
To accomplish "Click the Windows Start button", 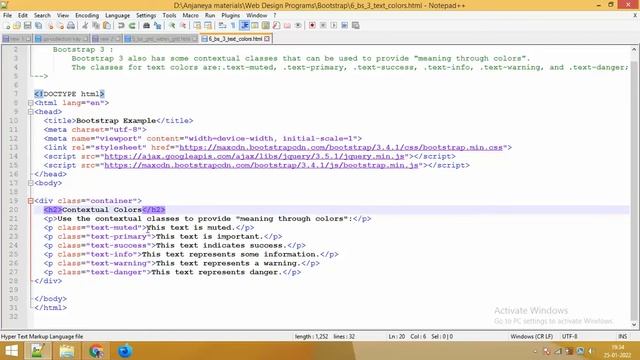I will 11,351.
